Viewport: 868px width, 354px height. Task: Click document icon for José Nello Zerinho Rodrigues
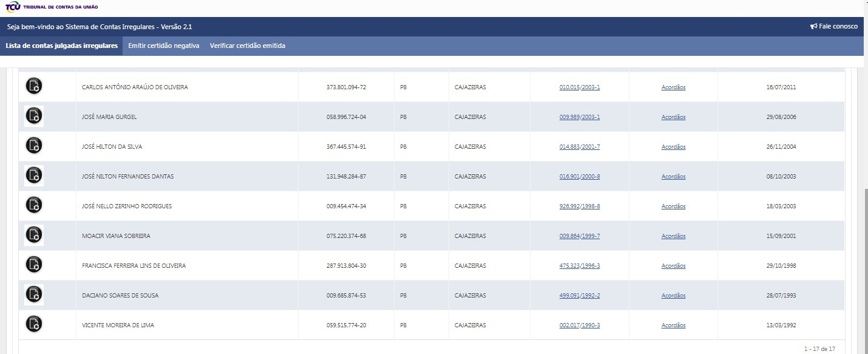click(x=34, y=206)
